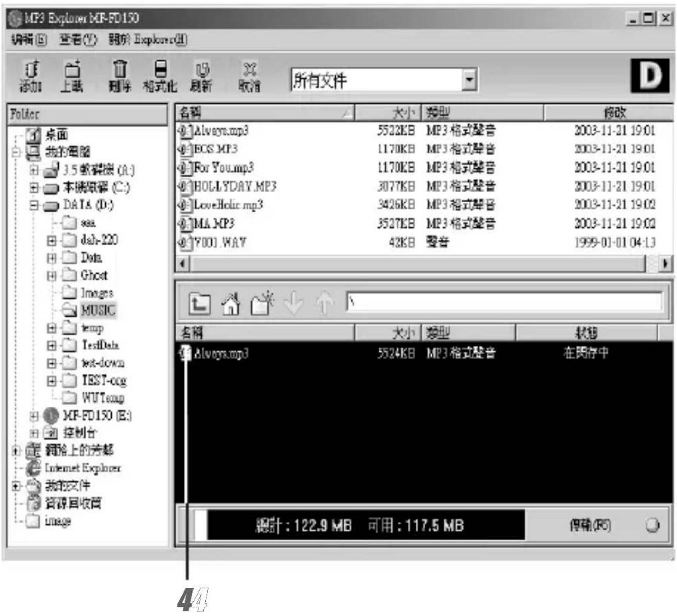677x616 pixels.
Task: Select the Data folder in tree
Action: tap(91, 257)
